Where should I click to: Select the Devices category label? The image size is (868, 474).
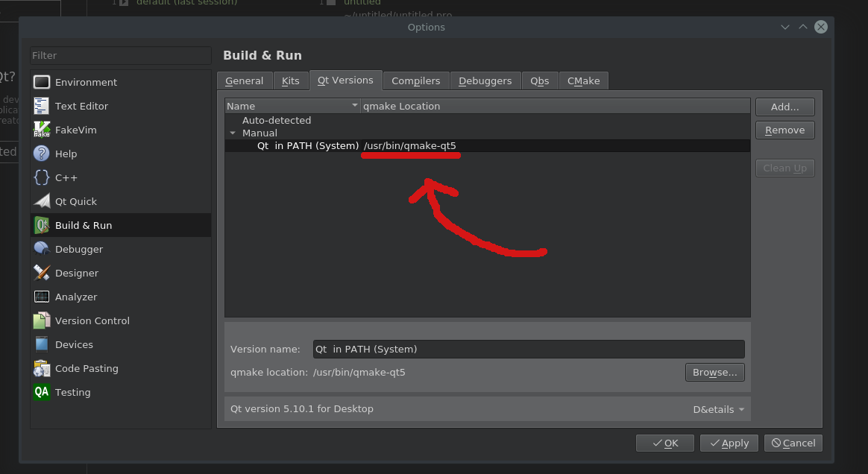(x=74, y=344)
